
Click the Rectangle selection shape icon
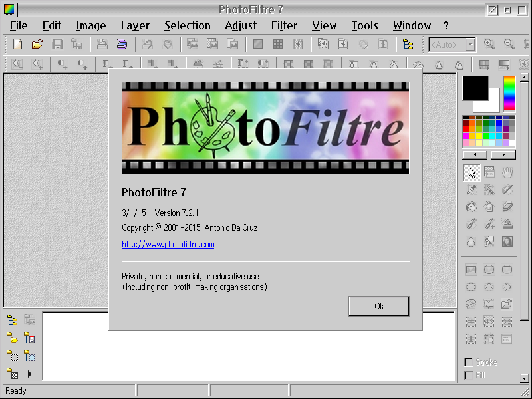coord(471,269)
